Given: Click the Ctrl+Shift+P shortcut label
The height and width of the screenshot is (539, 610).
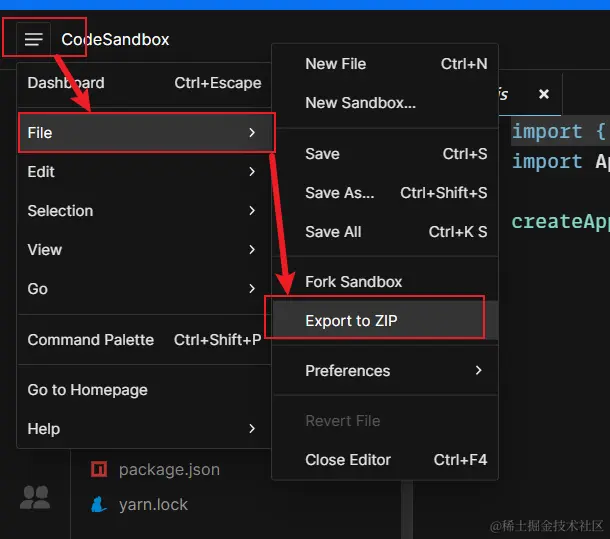Looking at the screenshot, I should (x=217, y=340).
